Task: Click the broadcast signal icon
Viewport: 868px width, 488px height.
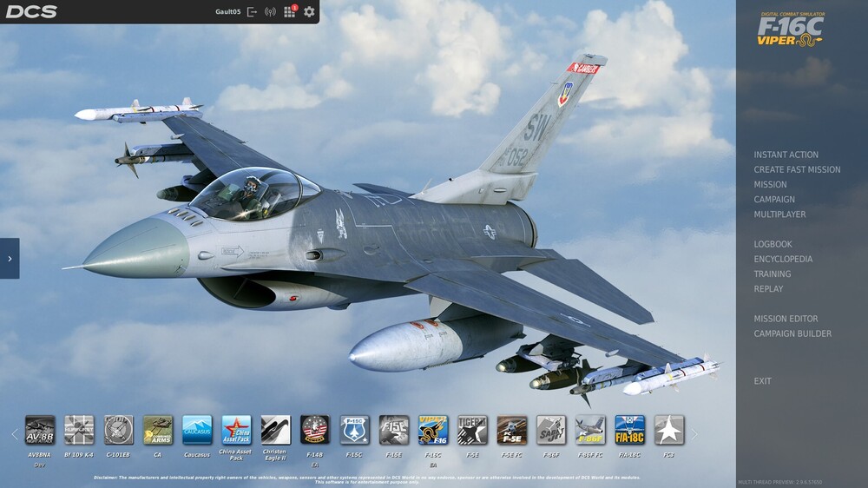Action: tap(270, 11)
